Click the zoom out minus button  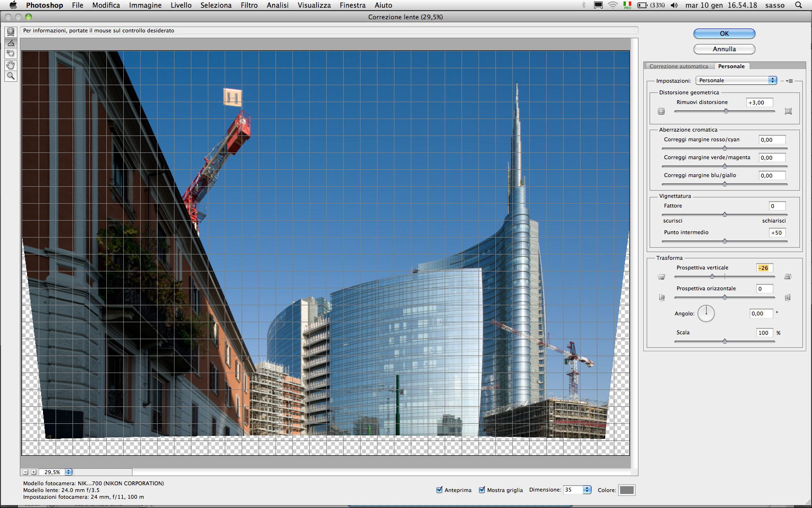[26, 472]
